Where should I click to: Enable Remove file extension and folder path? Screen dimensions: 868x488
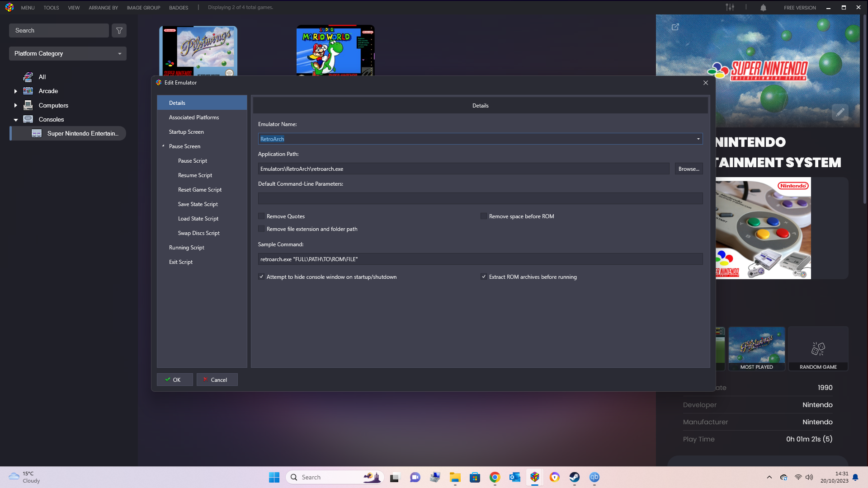coord(261,229)
